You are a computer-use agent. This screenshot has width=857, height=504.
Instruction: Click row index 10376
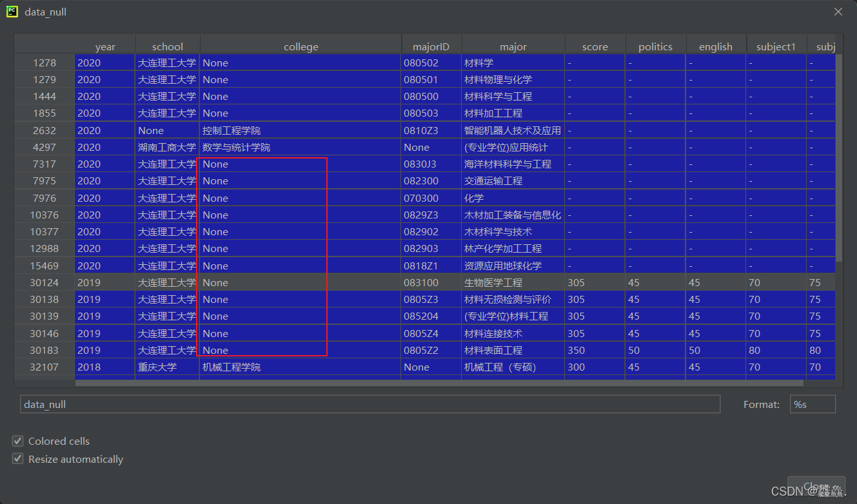coord(44,215)
